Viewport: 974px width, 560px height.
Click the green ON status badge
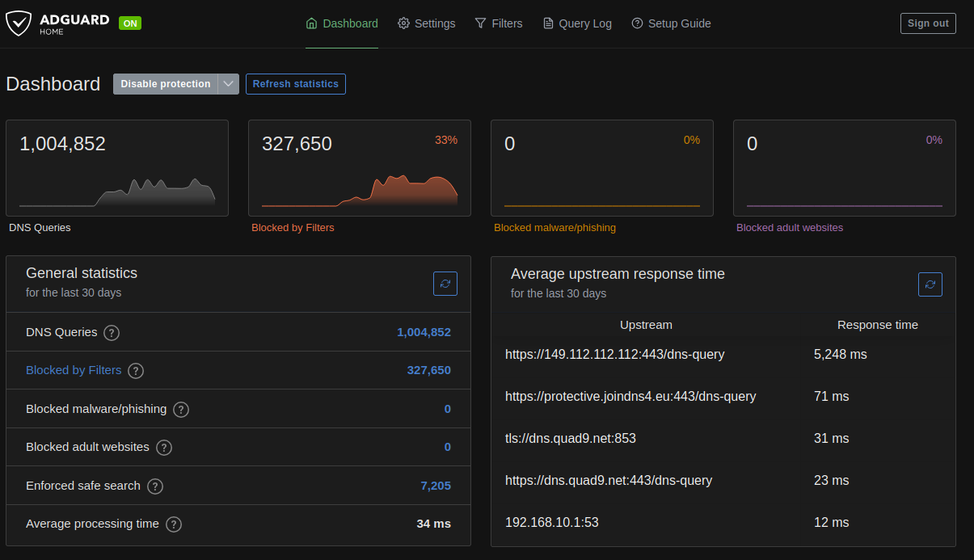pyautogui.click(x=130, y=23)
